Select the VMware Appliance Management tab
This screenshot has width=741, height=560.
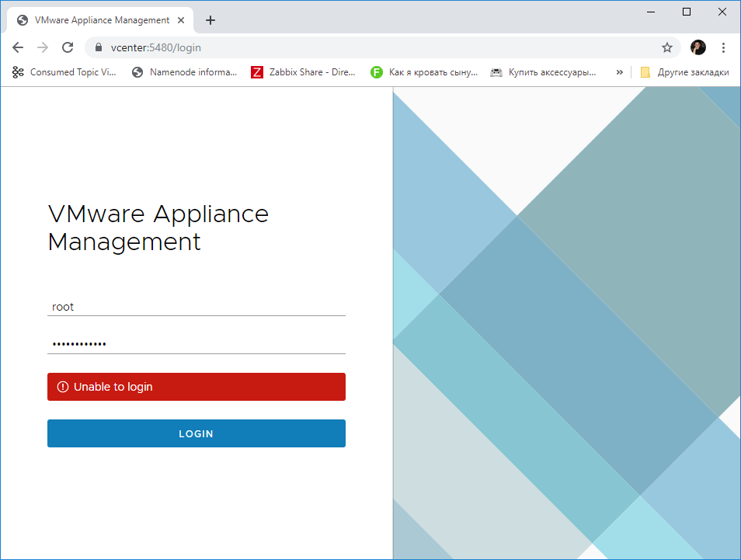101,20
